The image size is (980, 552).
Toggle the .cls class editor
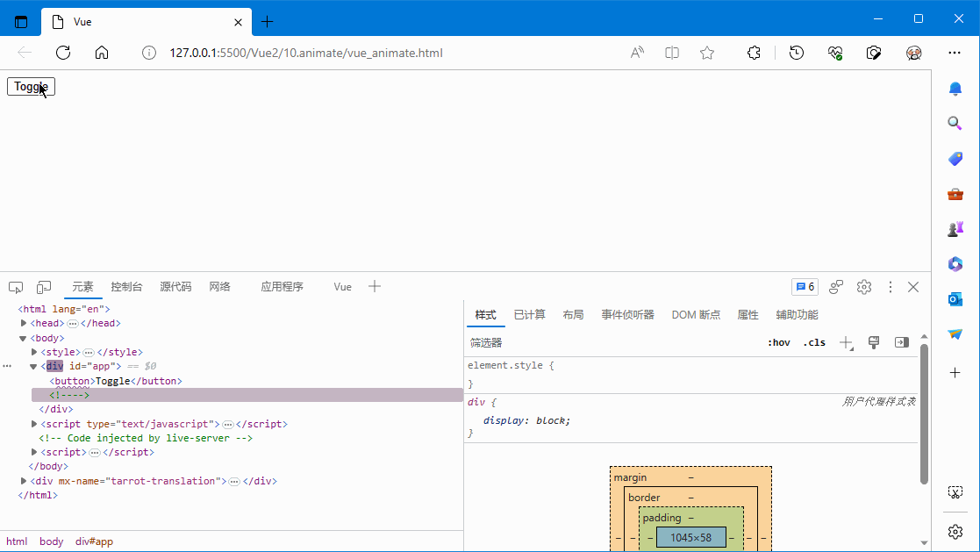[x=814, y=342]
